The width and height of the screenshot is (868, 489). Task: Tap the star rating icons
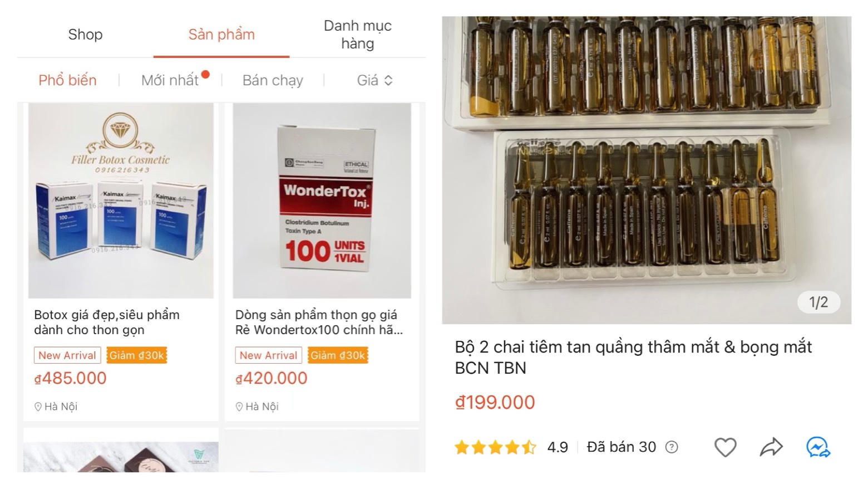495,447
